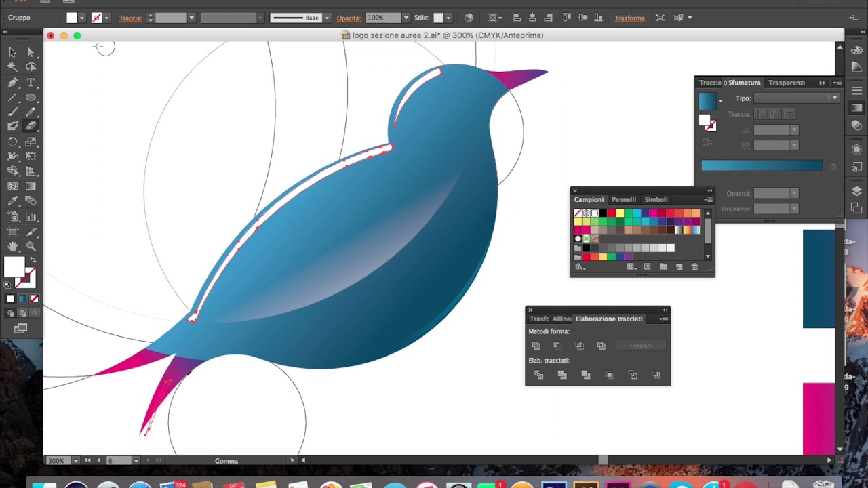868x488 pixels.
Task: Delete swatch with Campioni trash icon
Action: [694, 267]
